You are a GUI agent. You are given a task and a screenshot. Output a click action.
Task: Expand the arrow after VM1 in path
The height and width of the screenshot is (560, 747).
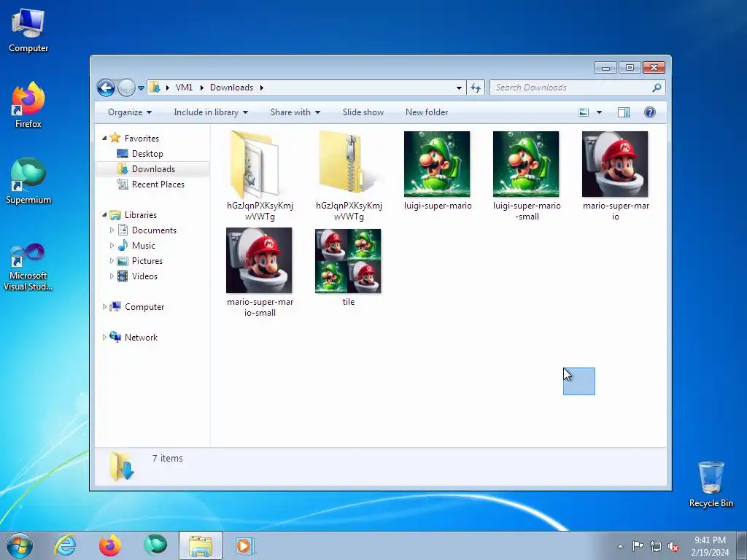[201, 87]
